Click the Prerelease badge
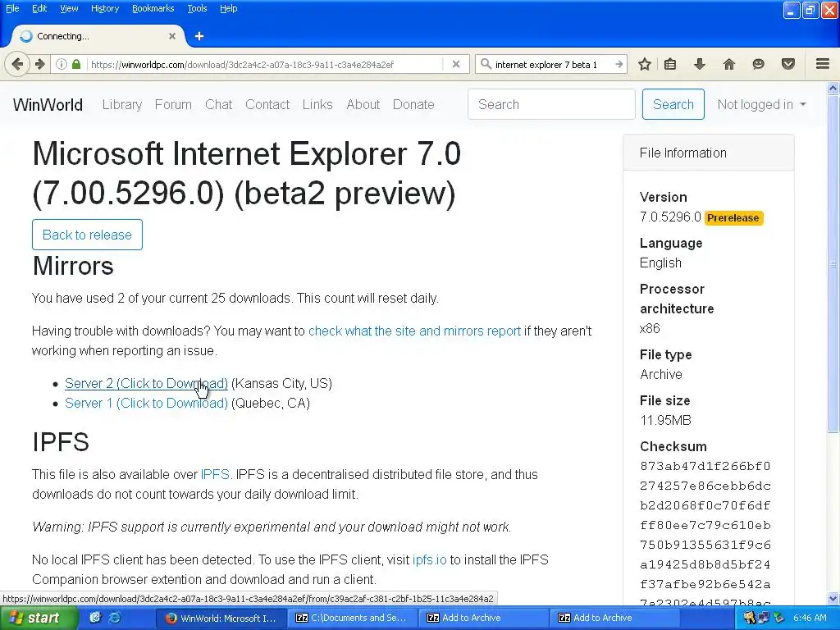This screenshot has height=630, width=840. click(733, 218)
